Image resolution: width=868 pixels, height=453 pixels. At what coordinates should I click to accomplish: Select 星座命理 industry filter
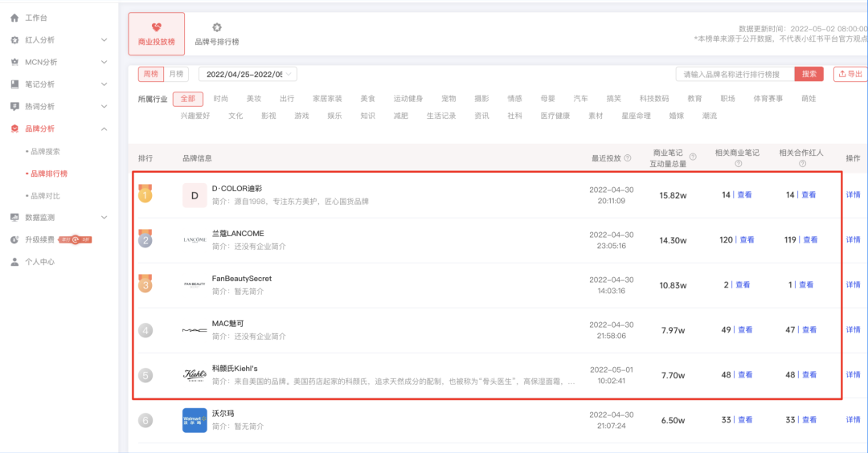[x=636, y=116]
